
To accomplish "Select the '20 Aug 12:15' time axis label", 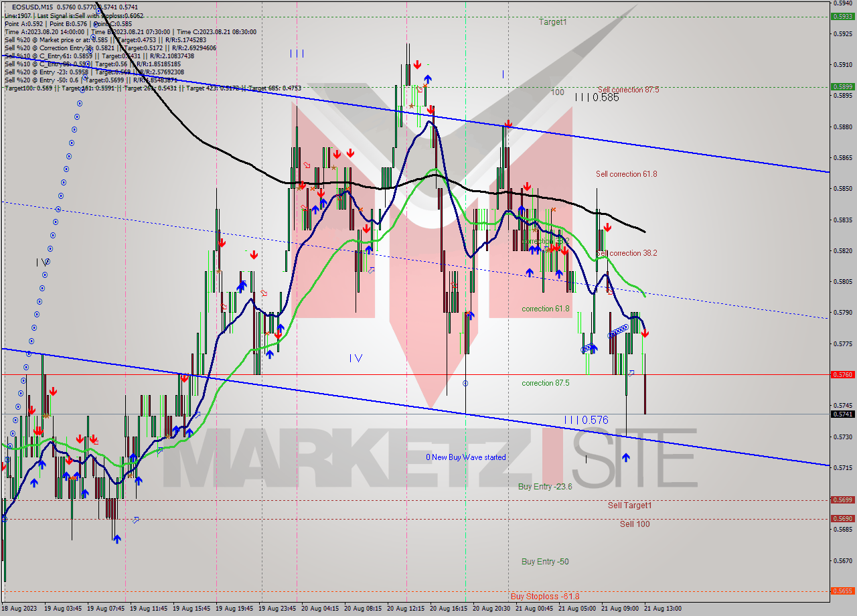I will tap(406, 609).
